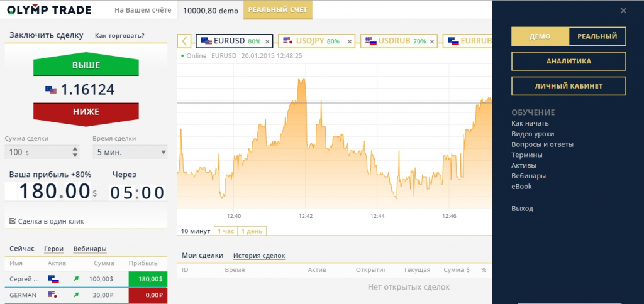Viewport: 644px width, 304px height.
Task: Set chart range to 1 день
Action: point(252,231)
